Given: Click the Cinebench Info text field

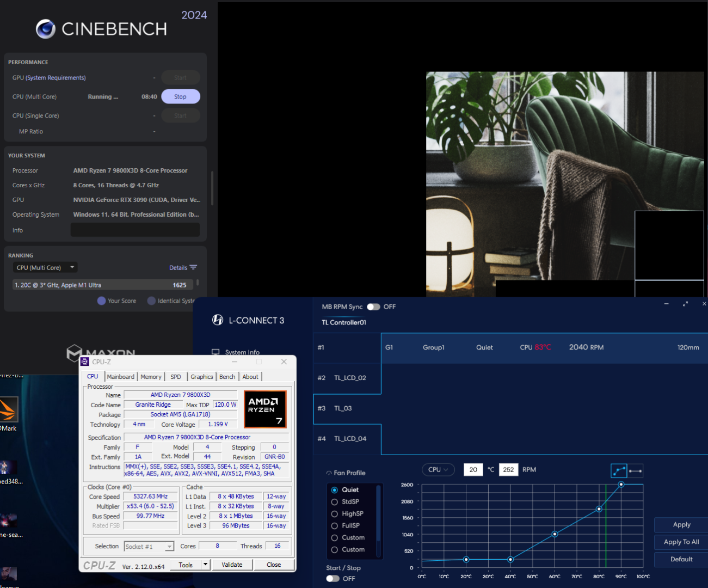Looking at the screenshot, I should tap(135, 230).
